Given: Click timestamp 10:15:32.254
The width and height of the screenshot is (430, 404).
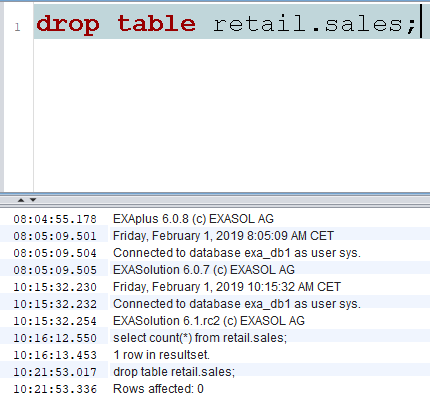Looking at the screenshot, I should (x=55, y=321).
